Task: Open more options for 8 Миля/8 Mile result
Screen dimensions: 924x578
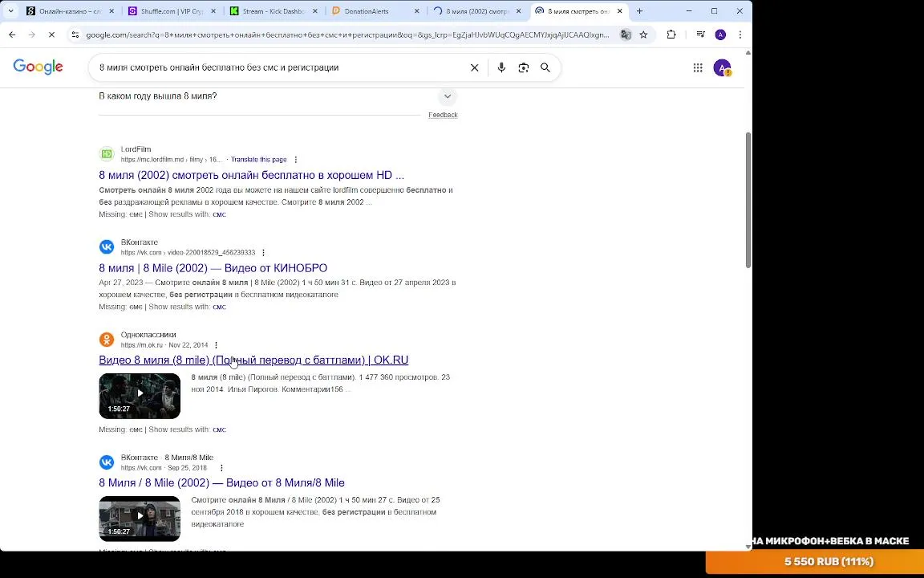Action: click(221, 468)
